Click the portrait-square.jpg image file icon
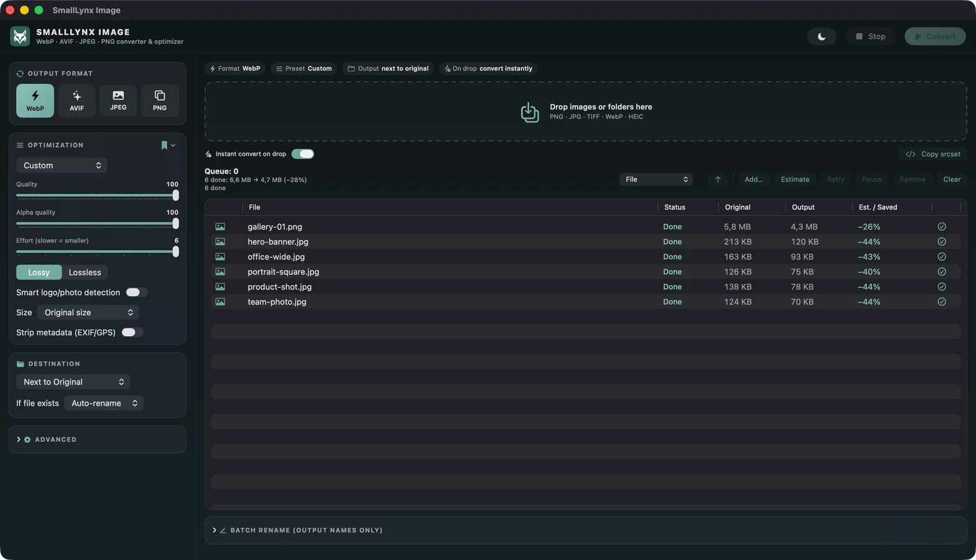This screenshot has width=976, height=560. point(220,272)
